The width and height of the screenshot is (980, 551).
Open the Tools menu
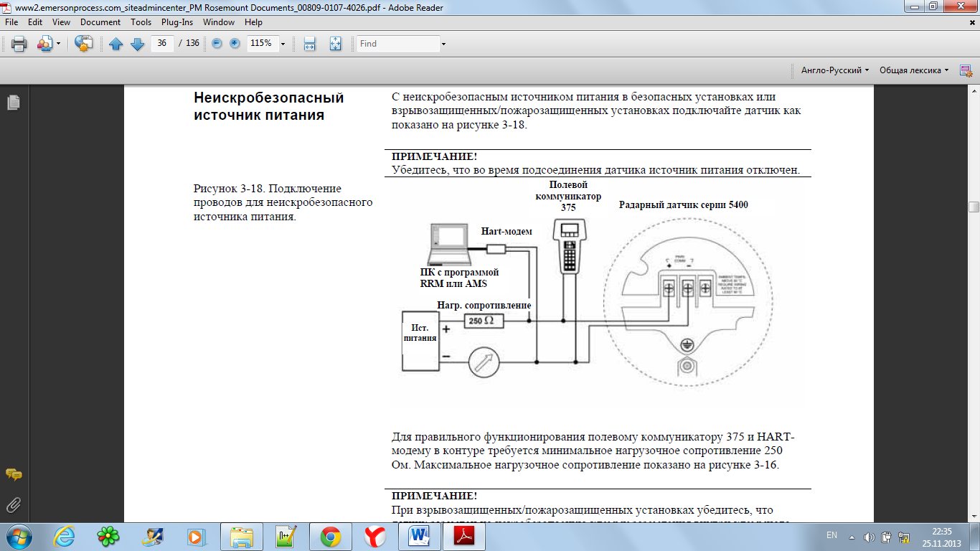point(141,22)
